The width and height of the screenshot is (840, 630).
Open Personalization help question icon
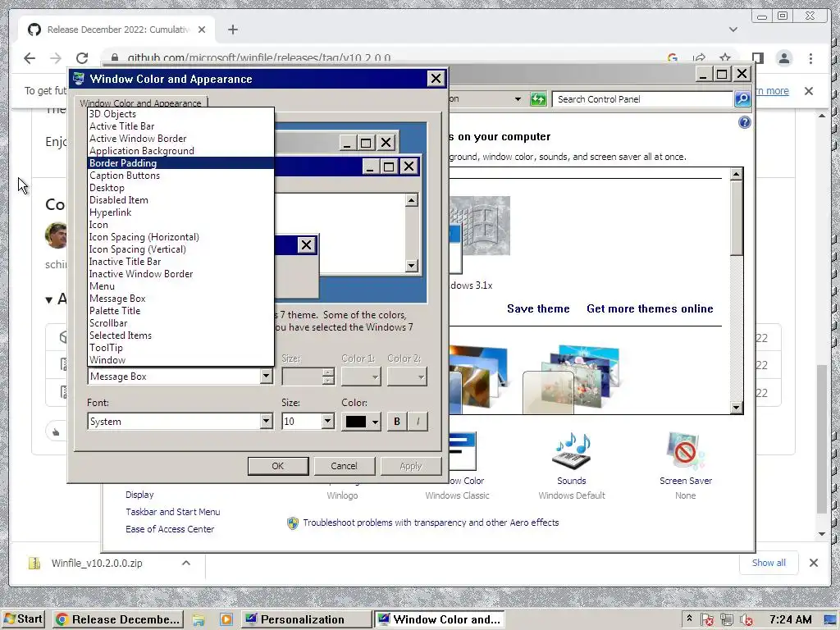pos(745,123)
